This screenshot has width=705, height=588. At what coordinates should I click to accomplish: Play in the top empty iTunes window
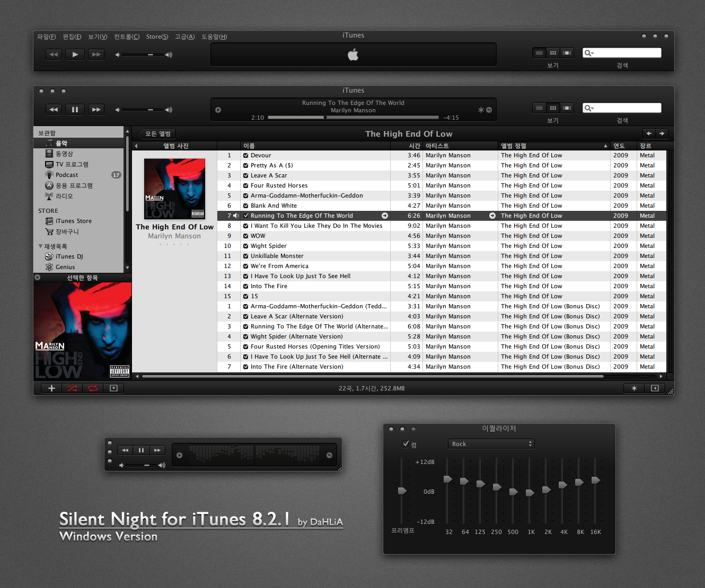click(x=75, y=55)
